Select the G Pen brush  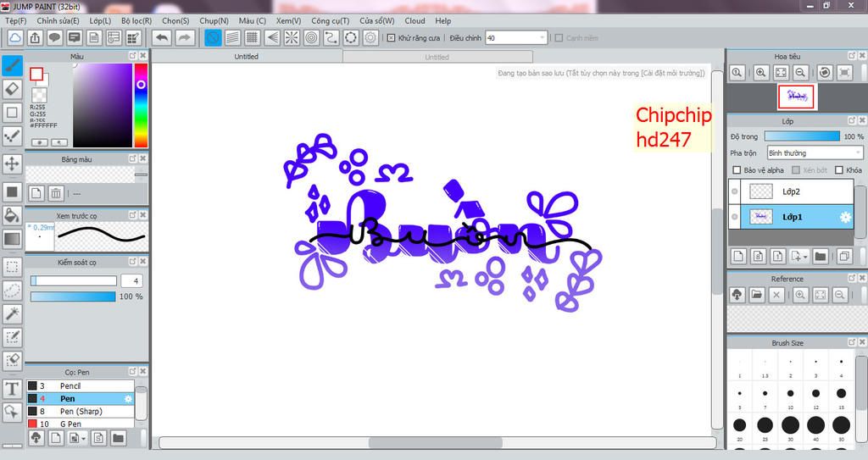tap(81, 424)
